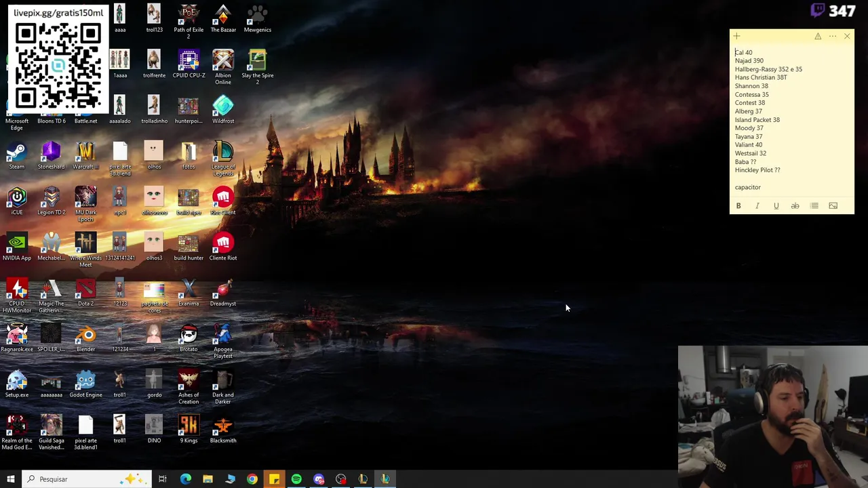
Task: Toggle bullet list in sticky note
Action: pos(814,206)
